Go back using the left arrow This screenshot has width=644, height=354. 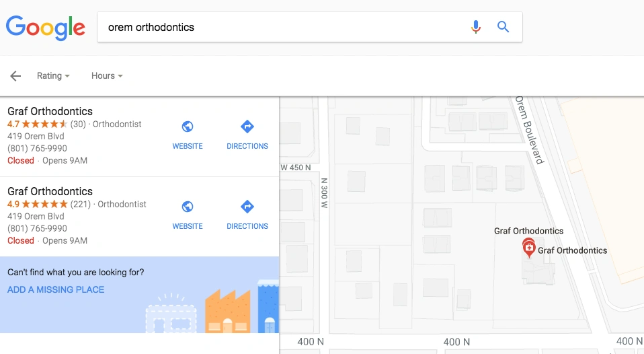(15, 75)
